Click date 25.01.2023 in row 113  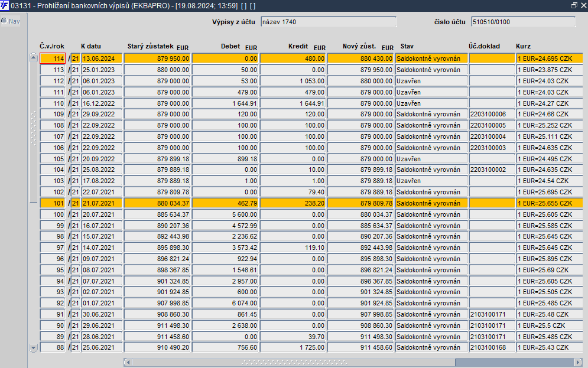[102, 70]
